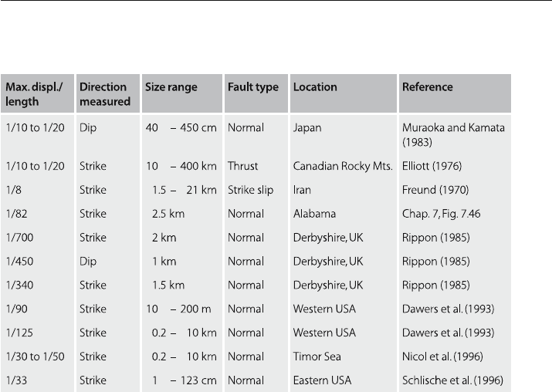Select the "Direction measured" column header
This screenshot has height=392, width=552.
[x=108, y=93]
